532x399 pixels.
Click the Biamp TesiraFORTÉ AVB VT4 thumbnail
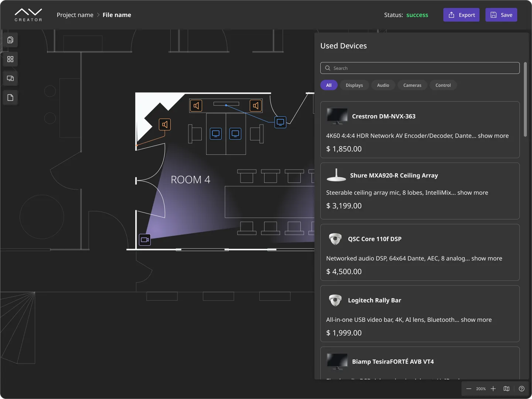(x=337, y=362)
